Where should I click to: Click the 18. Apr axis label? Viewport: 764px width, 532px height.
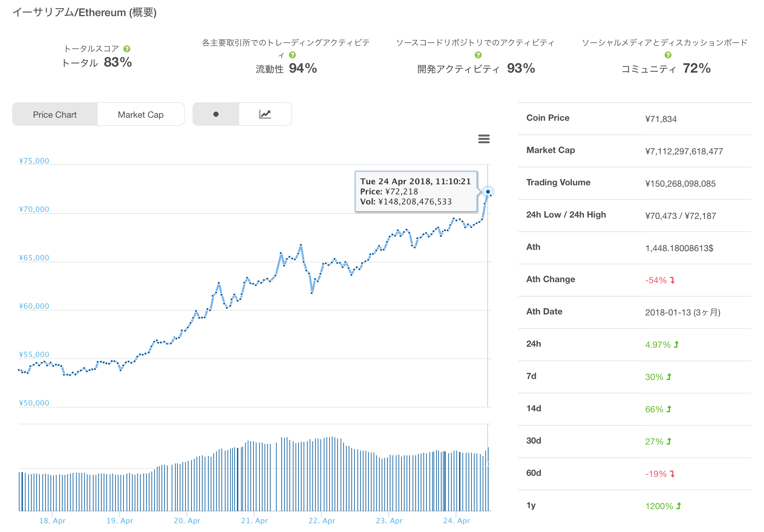pos(53,521)
